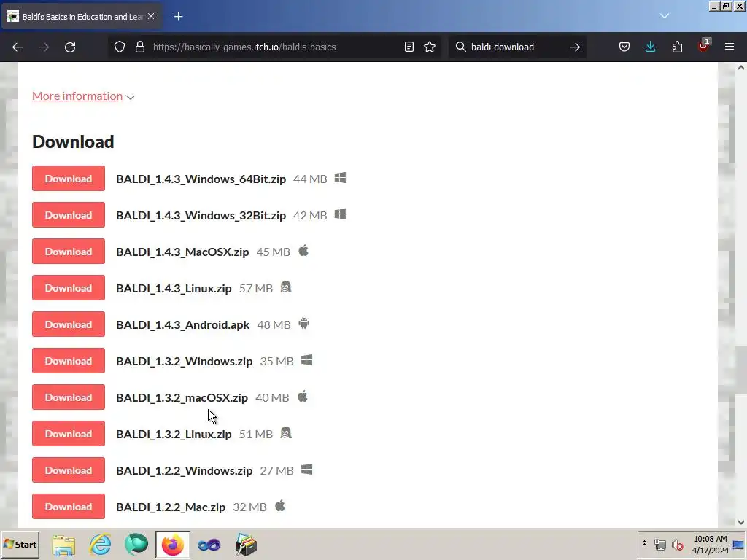Expand the More information section
Viewport: 747px width, 560px height.
point(83,96)
